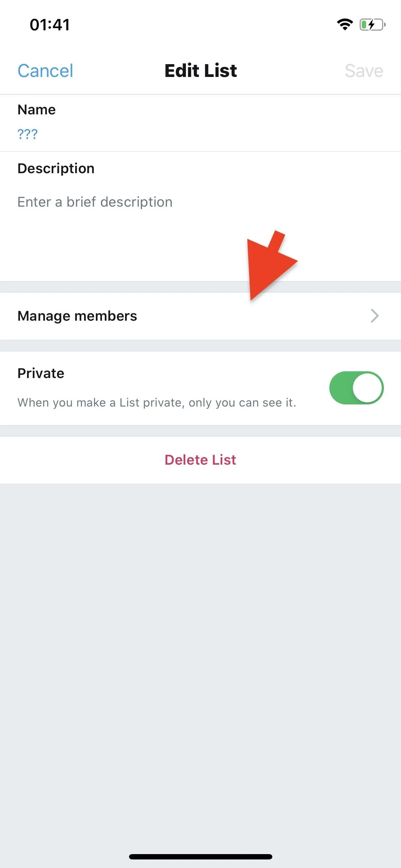
Task: Save the list changes
Action: pyautogui.click(x=364, y=71)
